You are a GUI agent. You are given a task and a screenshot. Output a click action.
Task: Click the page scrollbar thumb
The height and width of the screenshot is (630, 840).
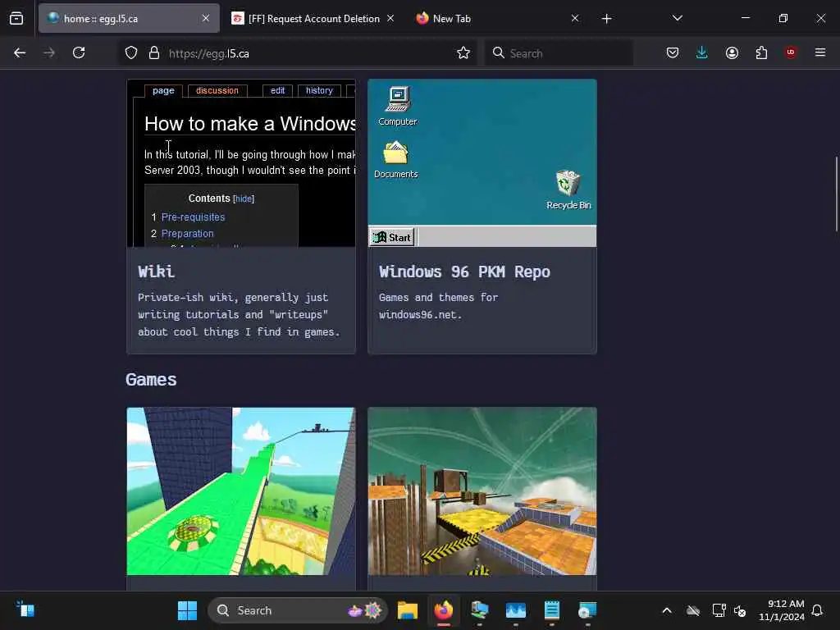(x=836, y=194)
